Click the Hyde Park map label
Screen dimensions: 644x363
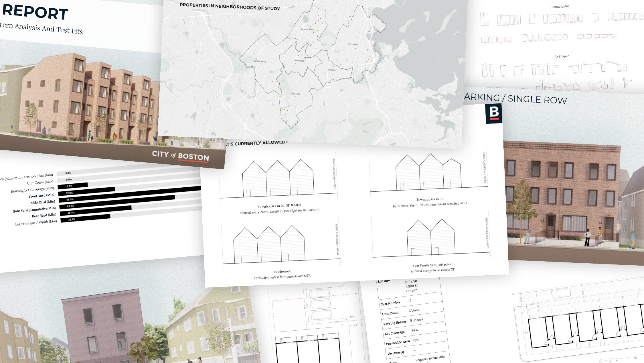click(295, 94)
